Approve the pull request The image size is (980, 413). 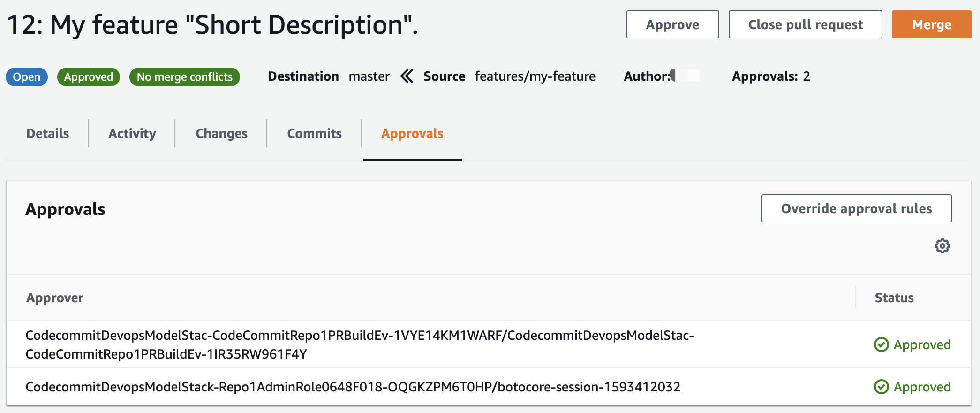tap(672, 24)
